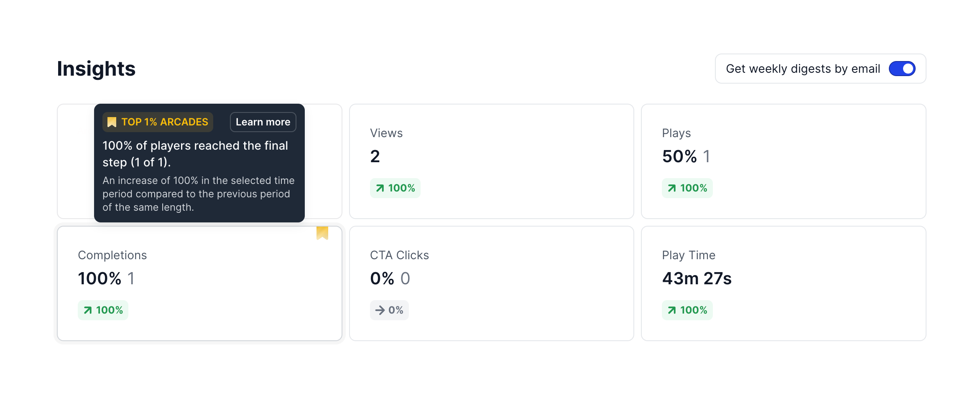Image resolution: width=980 pixels, height=398 pixels.
Task: Click the Views upward trend arrow icon
Action: click(x=380, y=188)
